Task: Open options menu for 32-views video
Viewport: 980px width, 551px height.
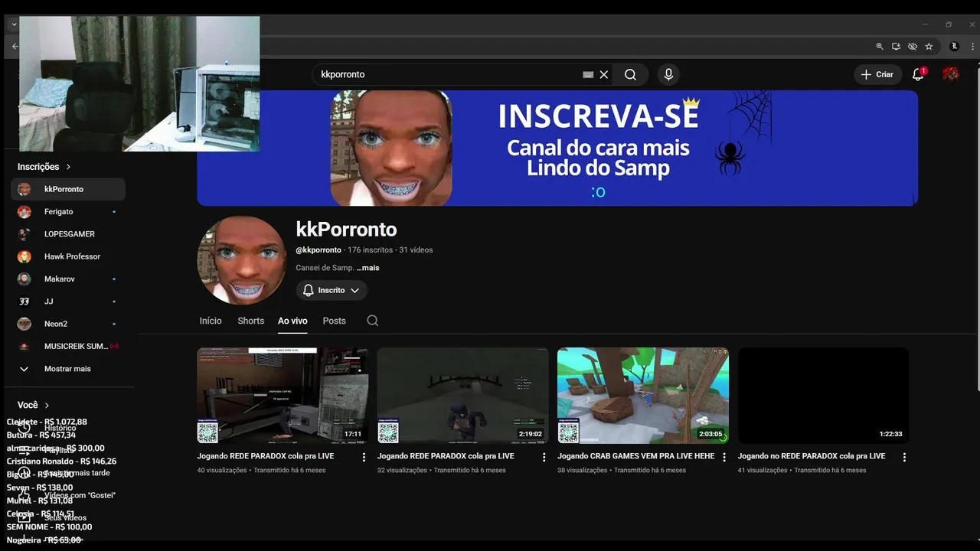Action: point(544,457)
